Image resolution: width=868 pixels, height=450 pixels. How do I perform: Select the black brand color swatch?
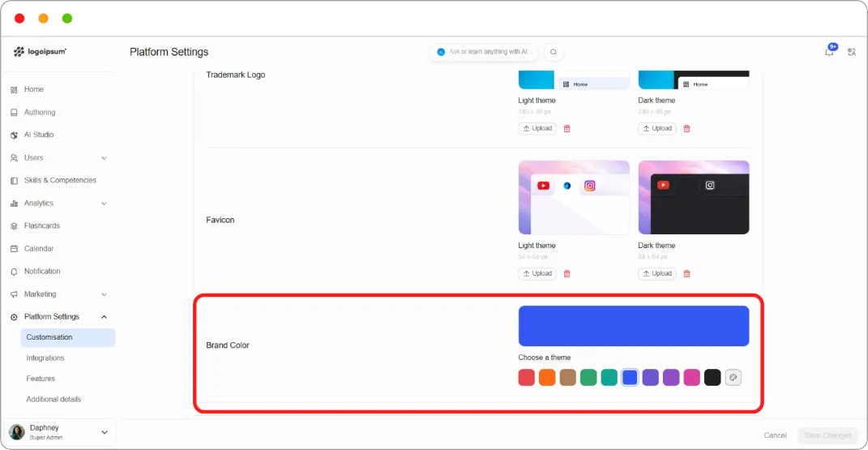tap(712, 378)
